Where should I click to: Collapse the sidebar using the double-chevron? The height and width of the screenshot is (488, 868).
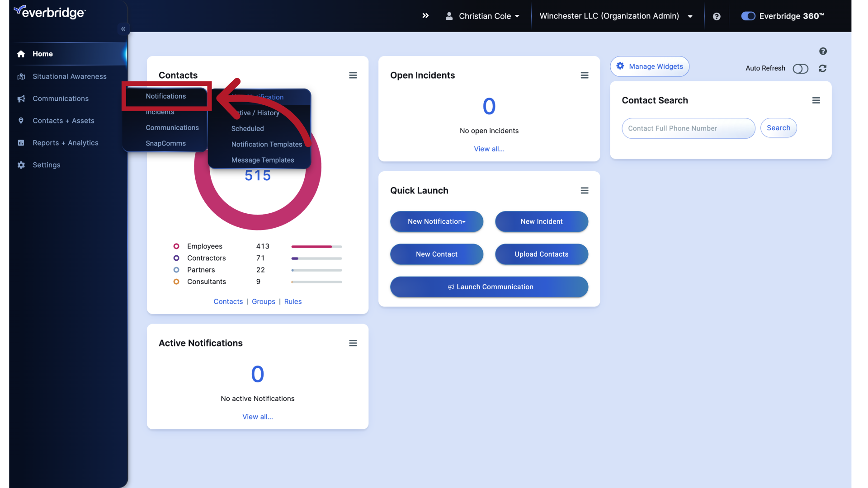(x=123, y=28)
